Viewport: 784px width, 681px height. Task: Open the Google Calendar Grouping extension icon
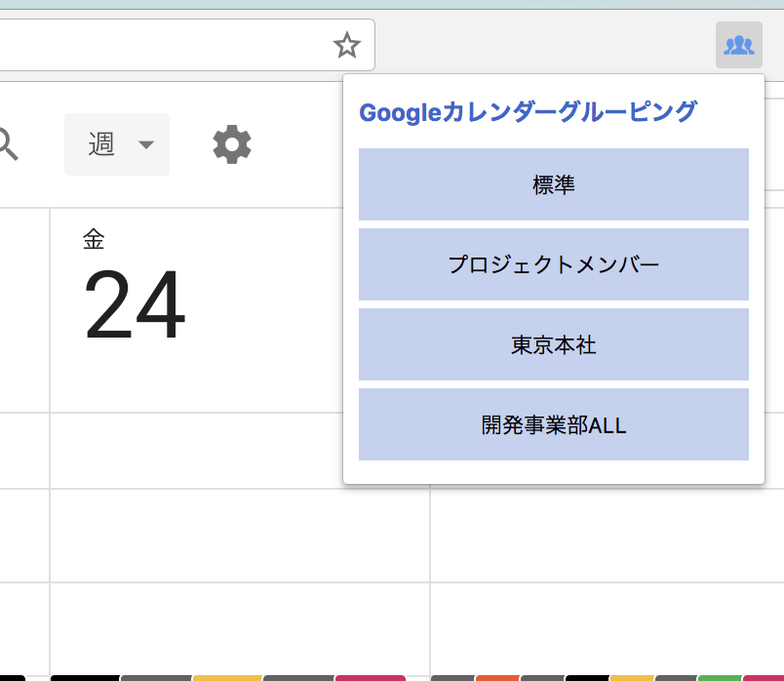tap(738, 45)
